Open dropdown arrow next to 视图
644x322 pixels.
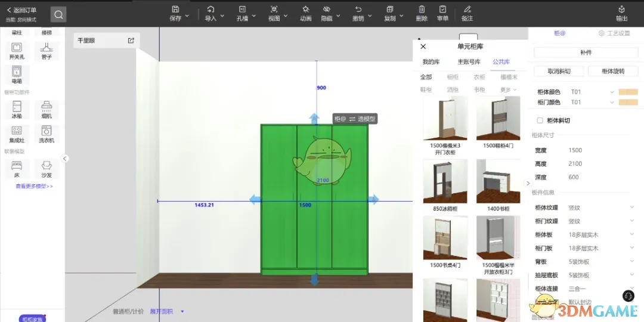[x=286, y=16]
